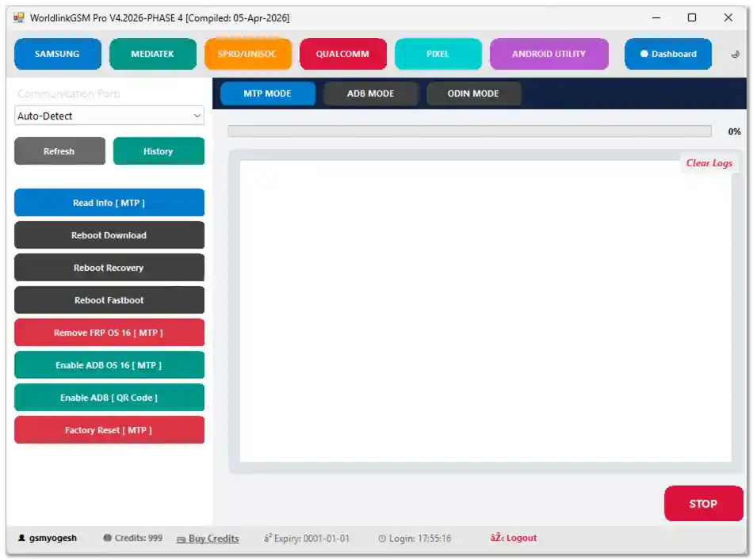Click the icon next to Expiry date
The width and height of the screenshot is (753, 560).
[269, 538]
